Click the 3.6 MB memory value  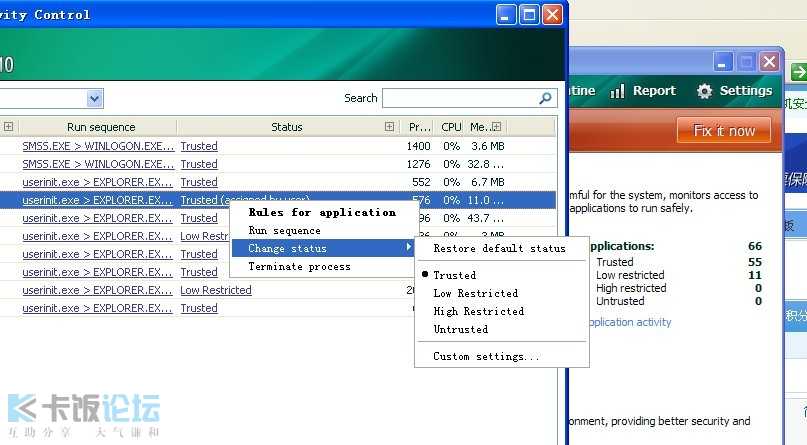pos(487,146)
